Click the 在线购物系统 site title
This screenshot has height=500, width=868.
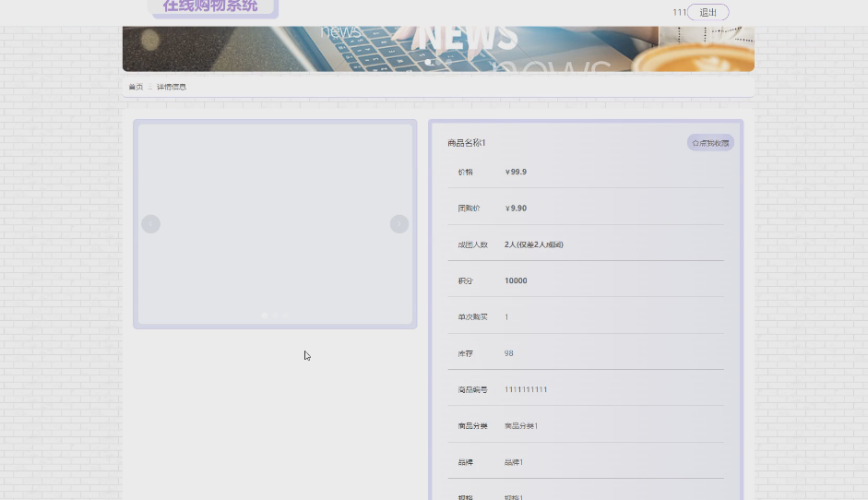210,6
